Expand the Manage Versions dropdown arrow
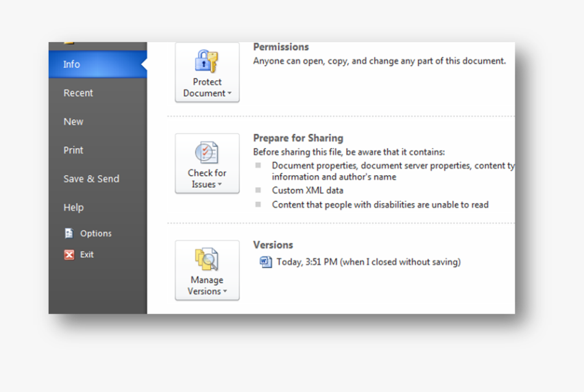The image size is (584, 392). [x=225, y=292]
